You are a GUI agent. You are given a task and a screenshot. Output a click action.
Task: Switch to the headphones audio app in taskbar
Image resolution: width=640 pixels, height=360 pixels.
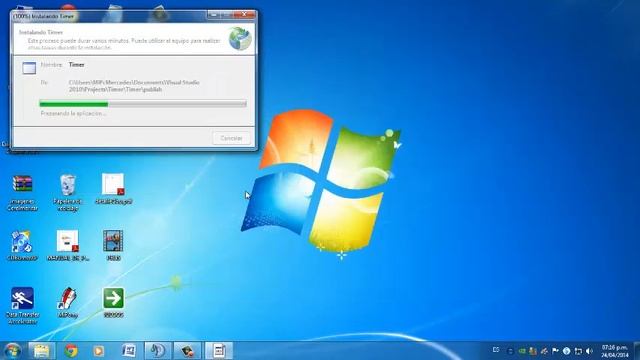point(158,351)
